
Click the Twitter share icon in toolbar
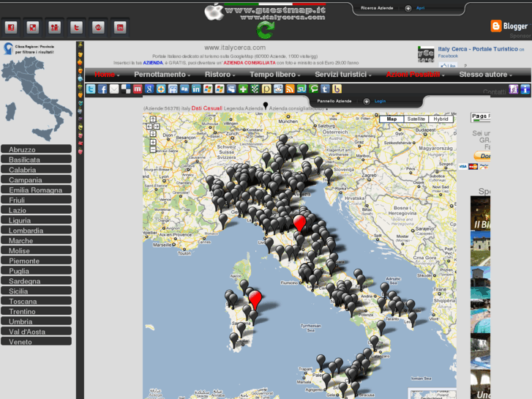[91, 89]
